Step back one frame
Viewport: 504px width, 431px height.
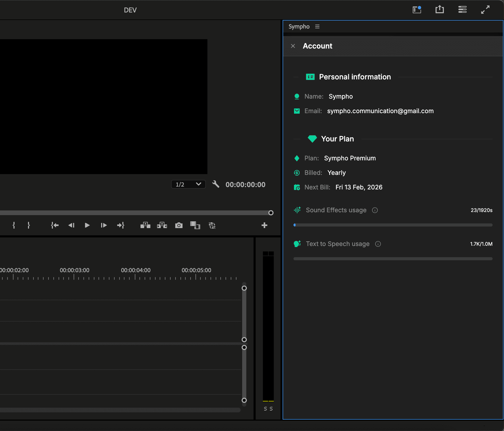pos(71,225)
